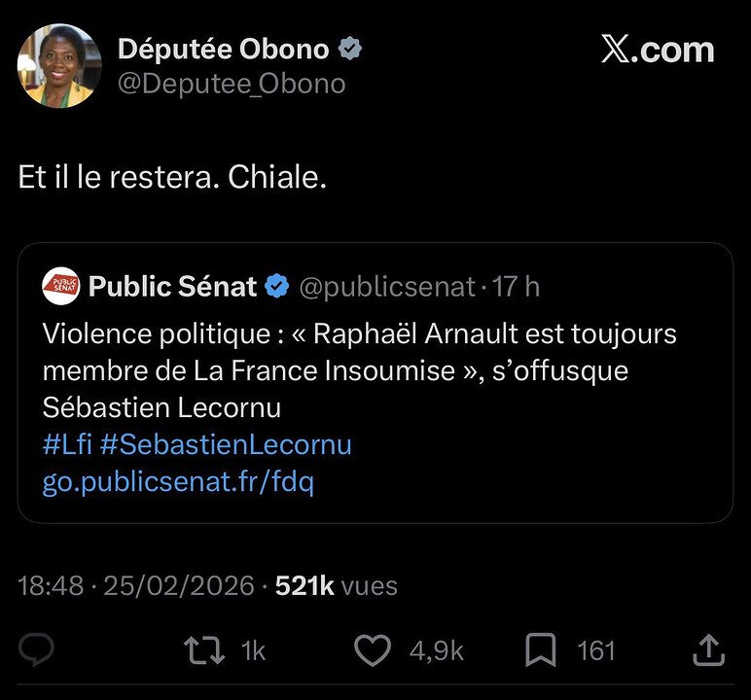
Task: Click the #Lfi hashtag
Action: click(x=66, y=444)
